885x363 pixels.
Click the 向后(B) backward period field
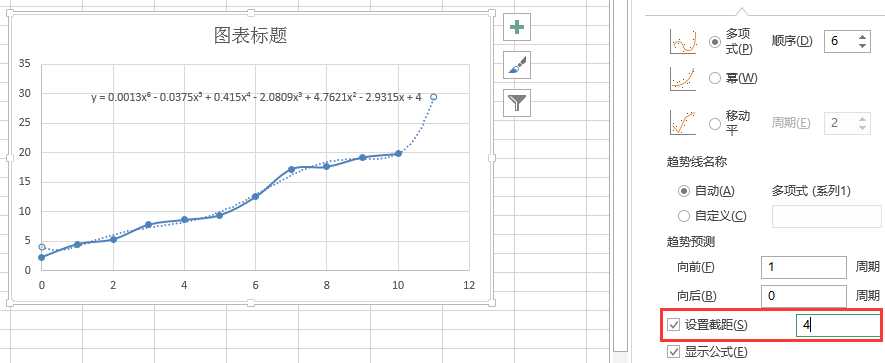(804, 296)
